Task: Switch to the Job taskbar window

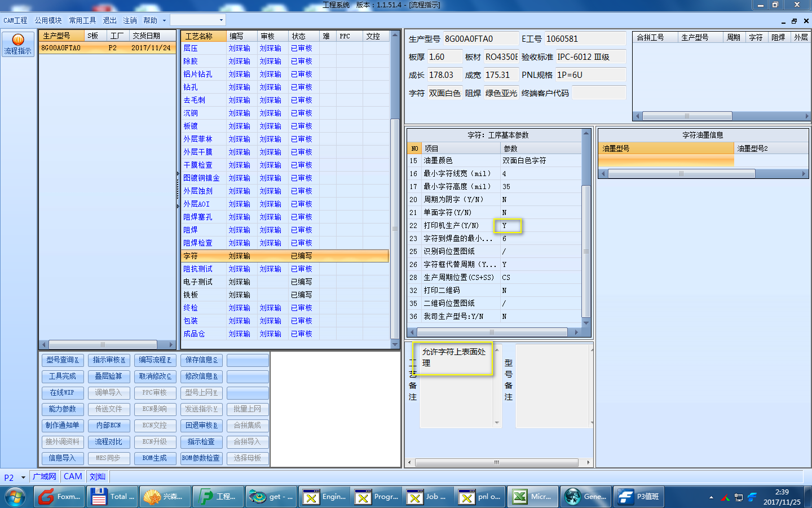Action: pos(429,497)
